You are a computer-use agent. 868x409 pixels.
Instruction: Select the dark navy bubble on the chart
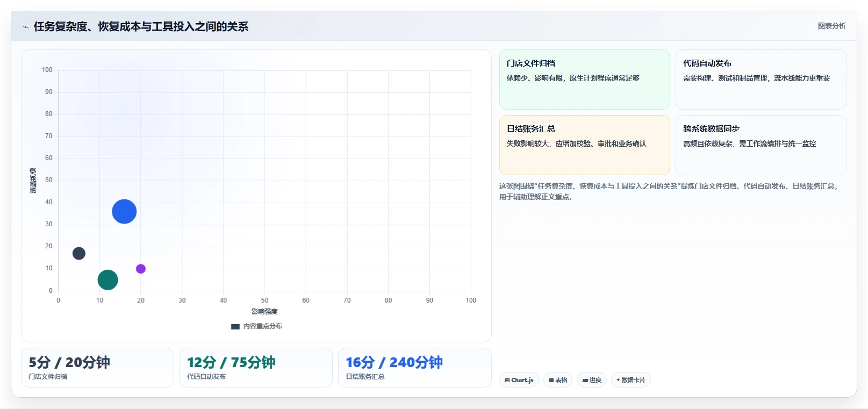click(x=79, y=253)
